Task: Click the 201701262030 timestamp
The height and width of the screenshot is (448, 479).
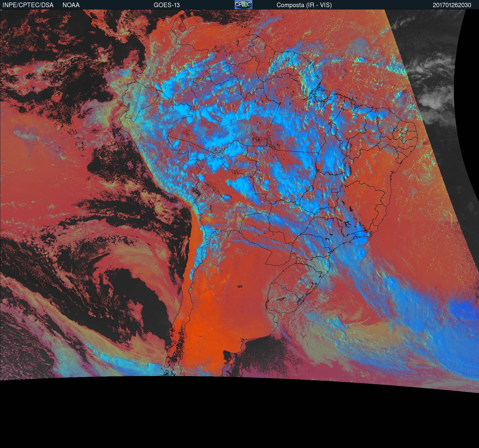Action: [452, 5]
